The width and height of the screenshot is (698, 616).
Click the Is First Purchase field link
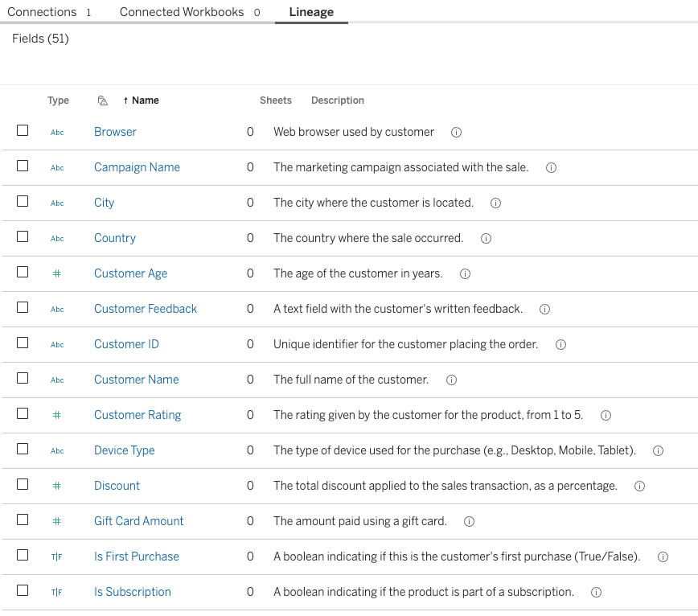(x=136, y=556)
